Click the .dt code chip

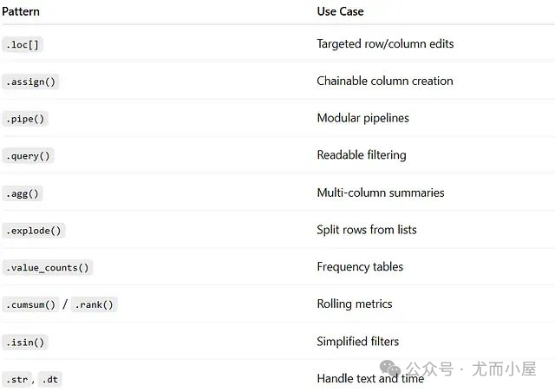(50, 379)
